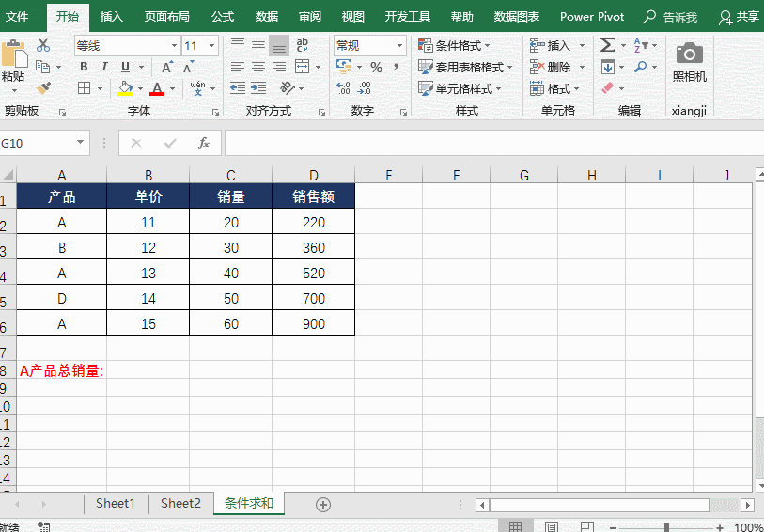Click the Borders icon
Viewport: 764px width, 532px height.
click(85, 88)
